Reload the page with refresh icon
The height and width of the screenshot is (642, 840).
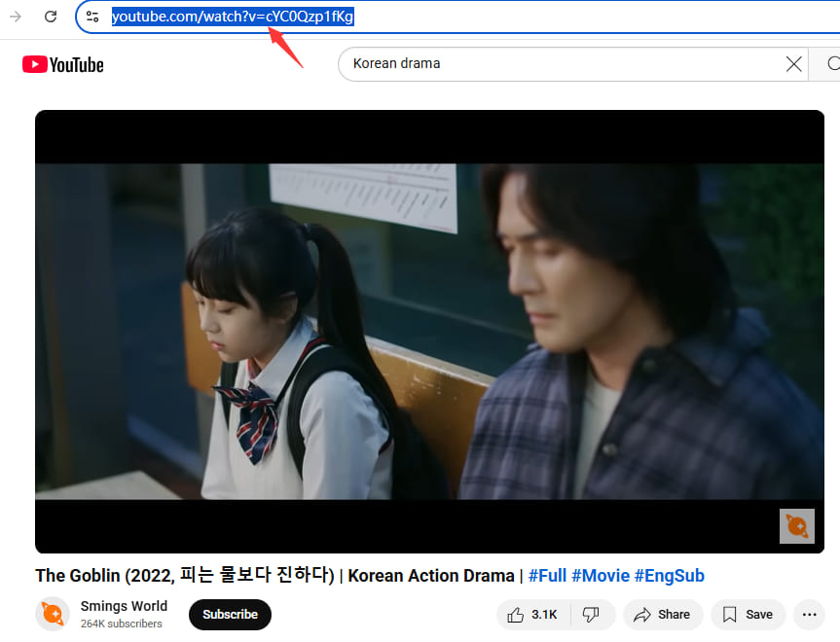click(51, 17)
